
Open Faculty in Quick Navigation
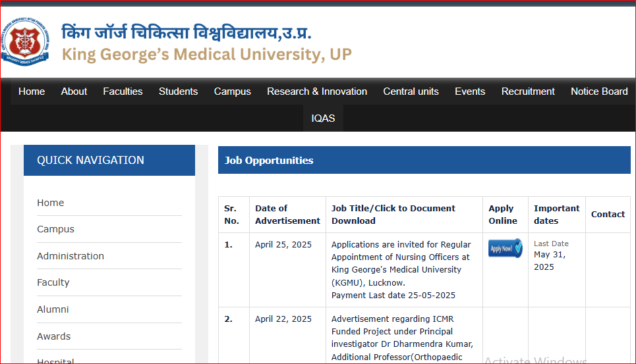pyautogui.click(x=53, y=282)
